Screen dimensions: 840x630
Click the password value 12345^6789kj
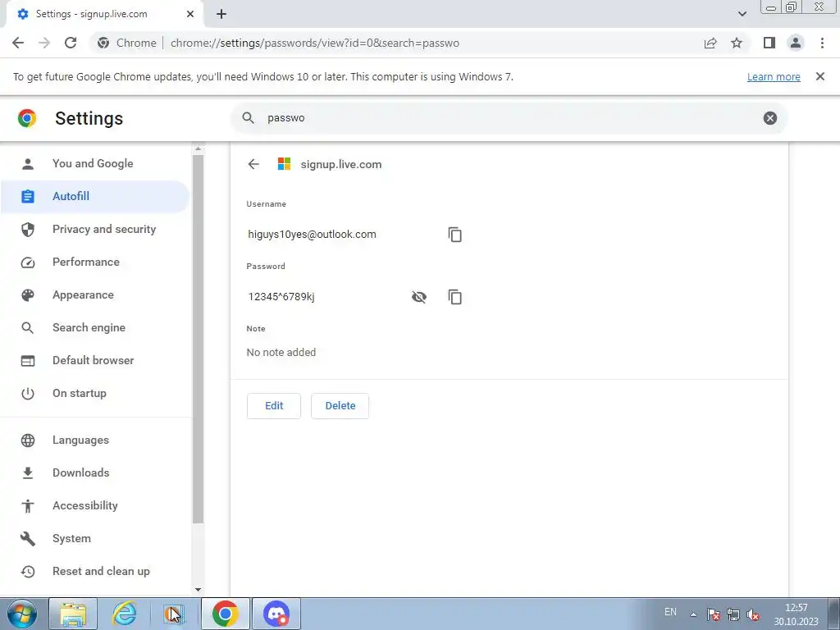click(281, 297)
